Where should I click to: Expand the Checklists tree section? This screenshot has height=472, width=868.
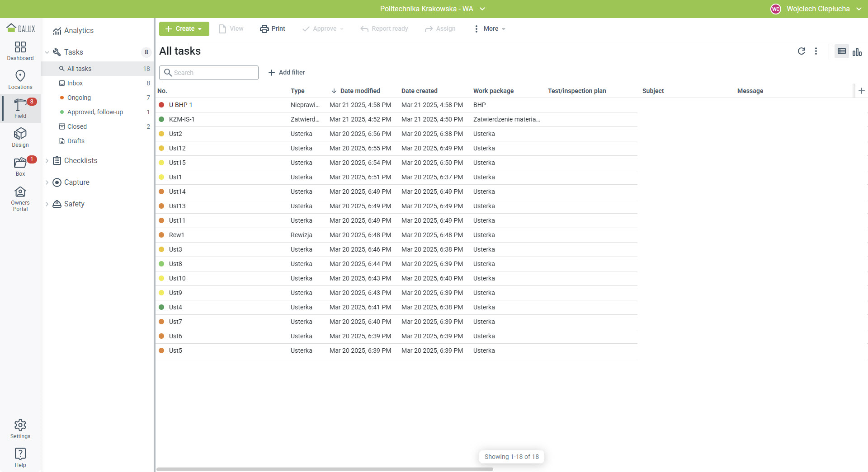pos(47,161)
